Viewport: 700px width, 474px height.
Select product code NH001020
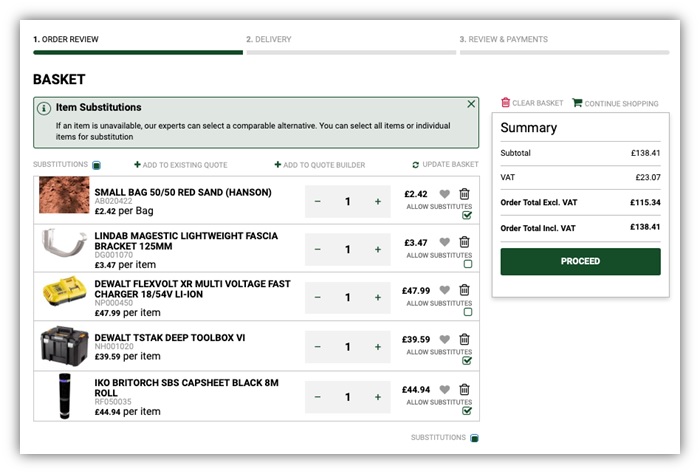(114, 346)
